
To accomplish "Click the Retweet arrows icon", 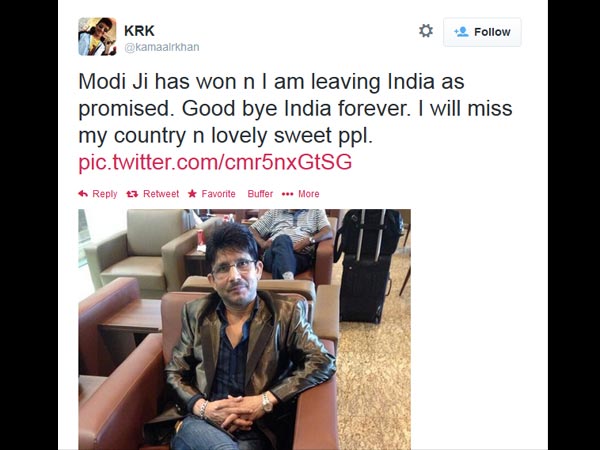I will click(132, 194).
